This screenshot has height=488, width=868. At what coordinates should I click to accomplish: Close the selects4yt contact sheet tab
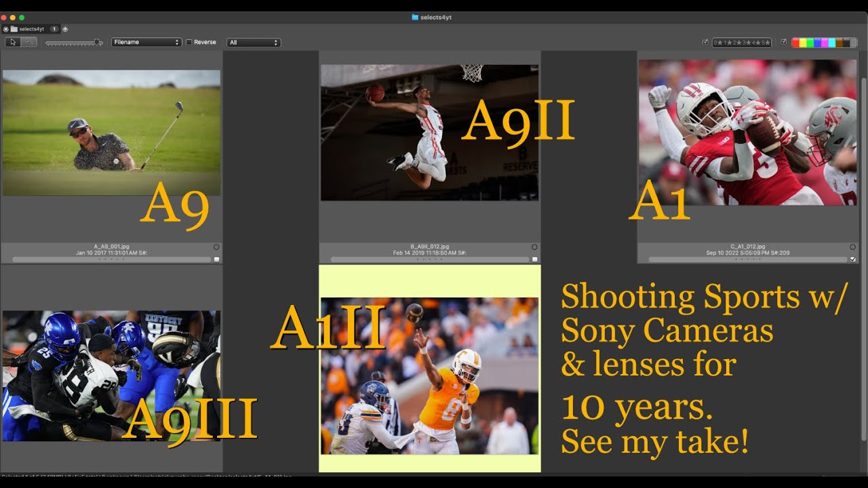[5, 29]
